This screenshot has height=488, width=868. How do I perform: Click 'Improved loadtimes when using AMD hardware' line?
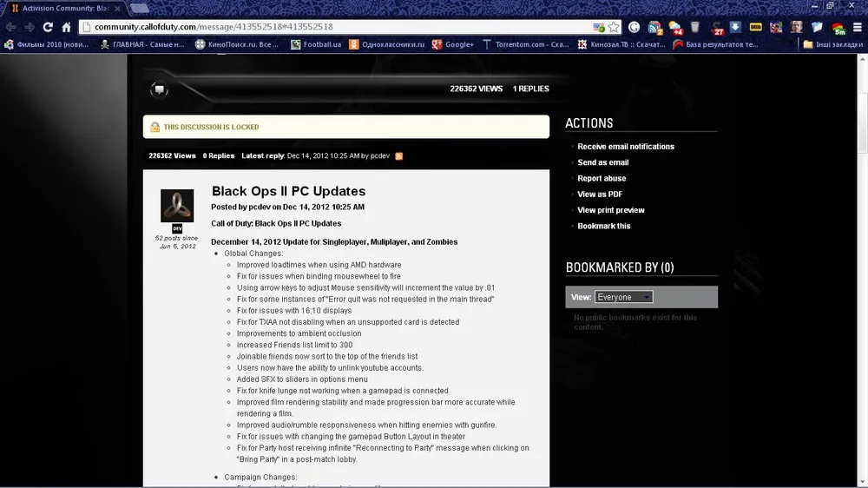(x=319, y=266)
